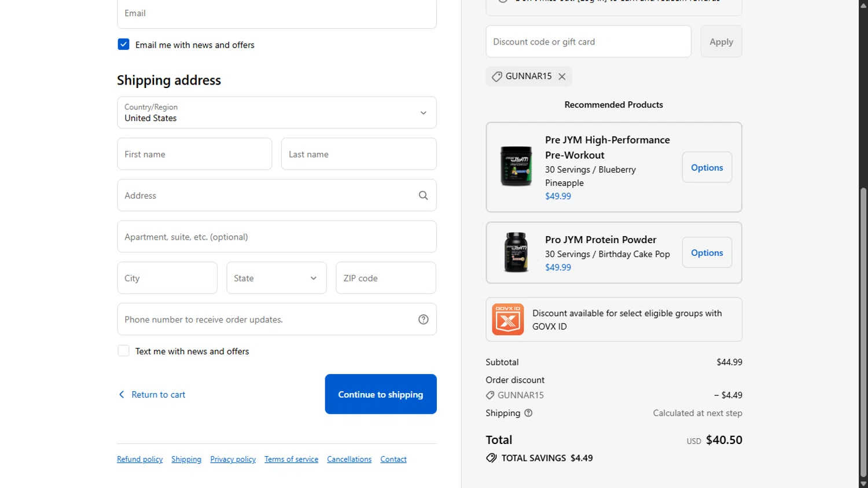Click the scrollbar down arrow

[863, 483]
